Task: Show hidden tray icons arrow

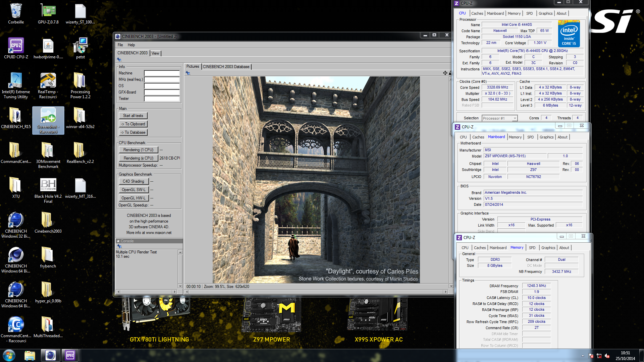Action: [x=583, y=356]
